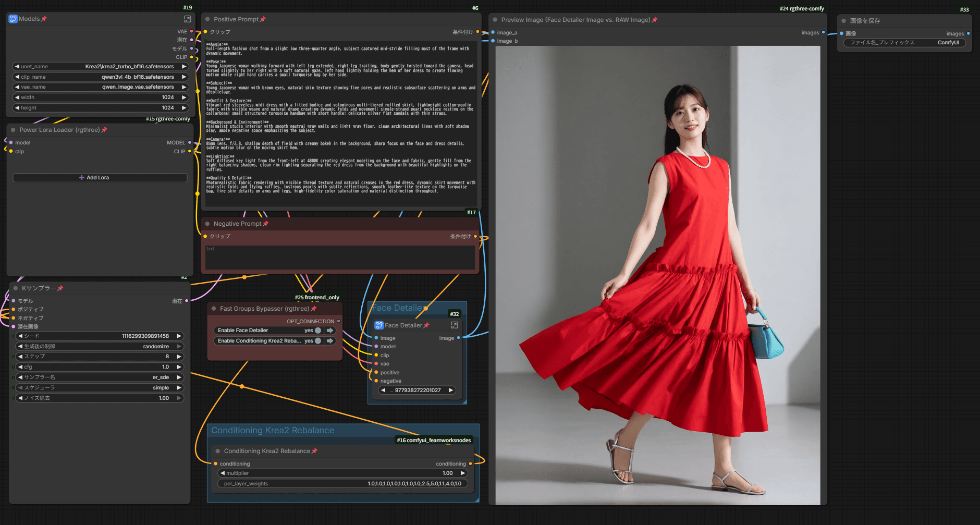The width and height of the screenshot is (980, 525).
Task: Click the #25 frontend_only badge
Action: (317, 297)
